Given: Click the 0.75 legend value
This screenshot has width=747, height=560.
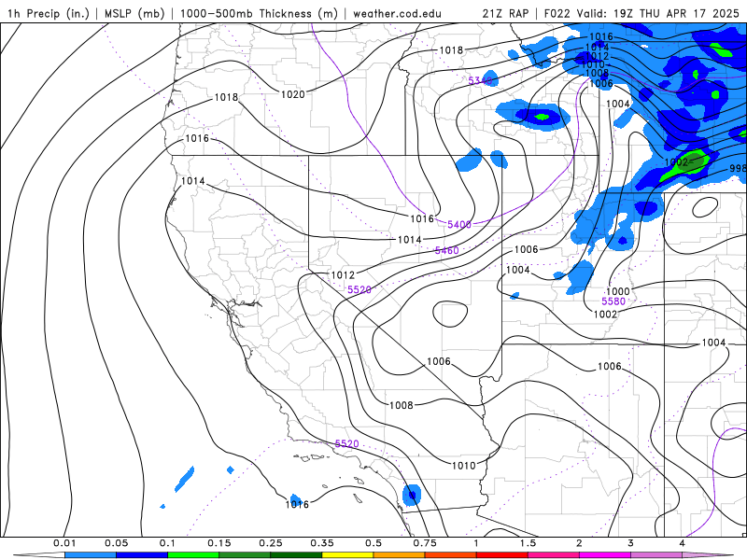Looking at the screenshot, I should pyautogui.click(x=425, y=543).
